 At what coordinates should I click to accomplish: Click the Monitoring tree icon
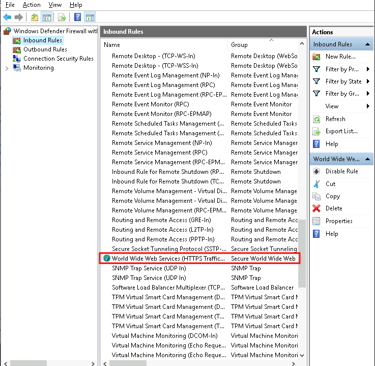click(17, 68)
